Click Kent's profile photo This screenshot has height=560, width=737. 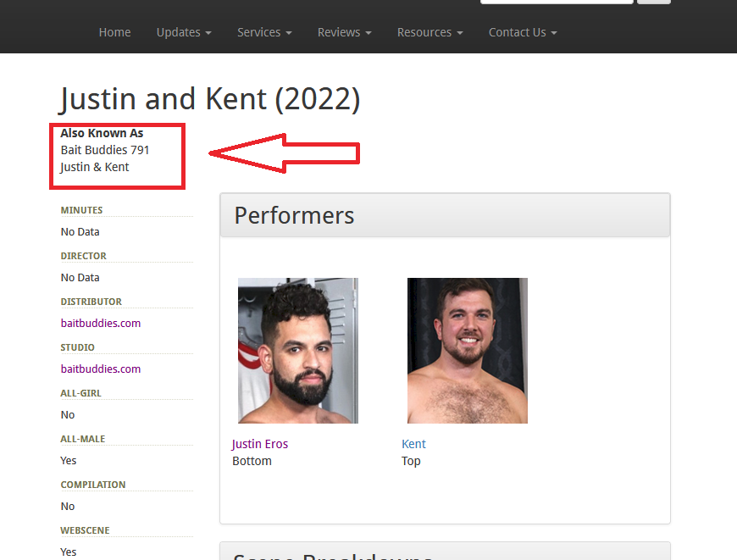[x=467, y=350]
